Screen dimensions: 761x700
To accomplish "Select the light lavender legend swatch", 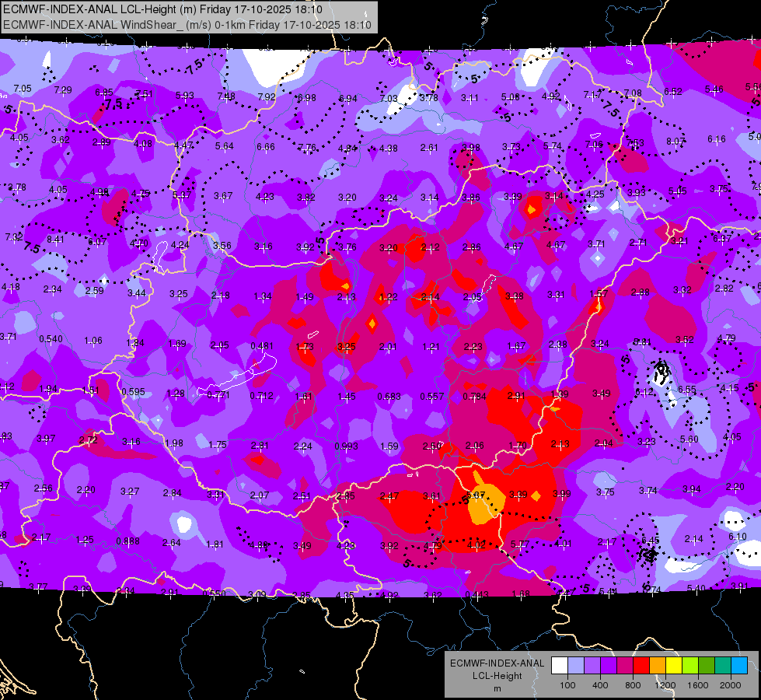I will [x=576, y=666].
